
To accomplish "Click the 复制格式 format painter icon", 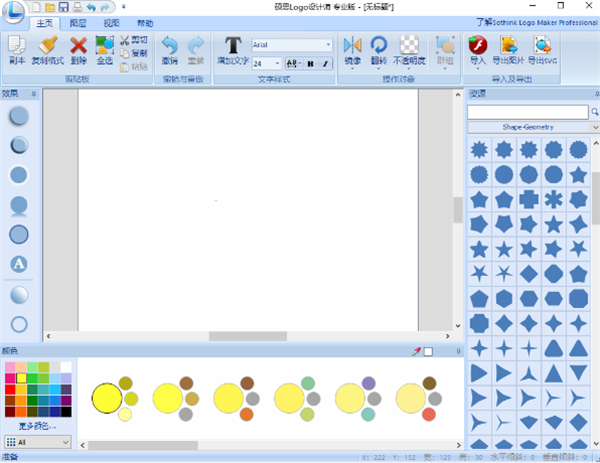I will [x=47, y=46].
